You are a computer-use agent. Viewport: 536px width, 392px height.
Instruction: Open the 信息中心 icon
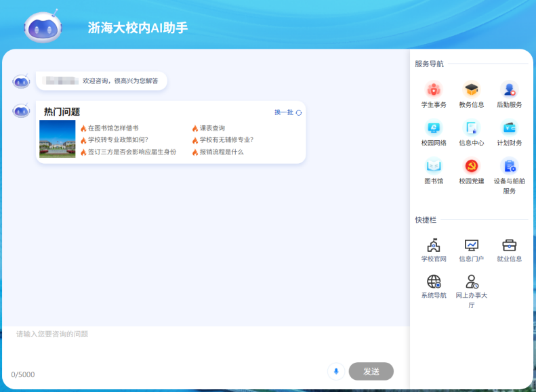(472, 128)
